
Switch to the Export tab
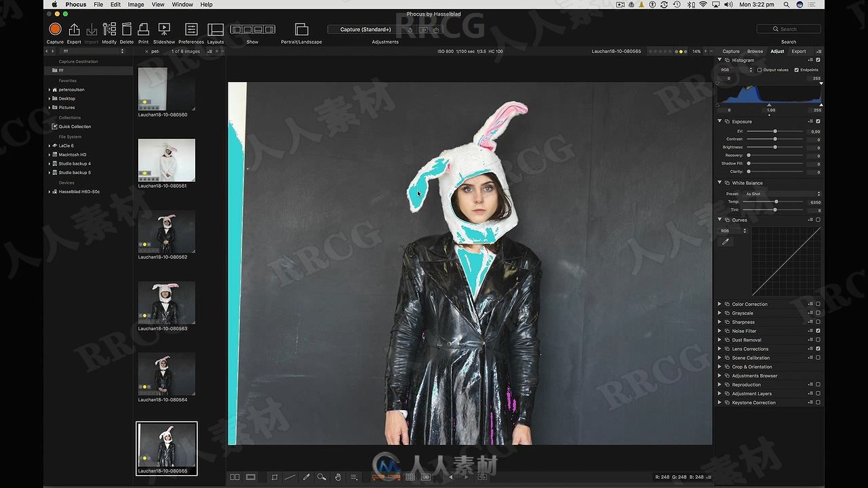click(799, 52)
